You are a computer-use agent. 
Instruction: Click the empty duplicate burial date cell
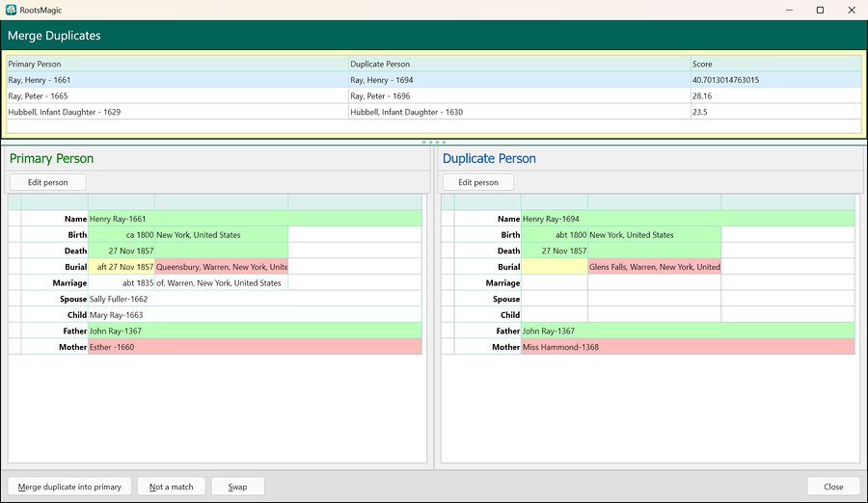tap(555, 267)
